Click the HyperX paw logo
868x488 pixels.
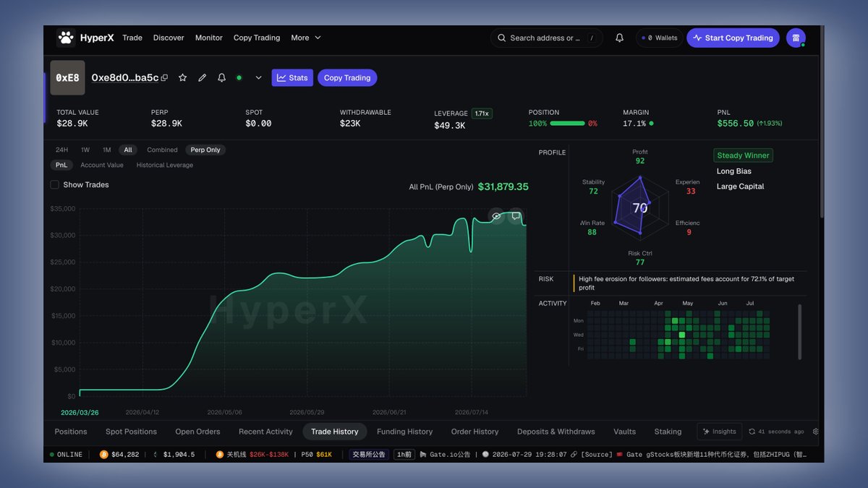coord(66,38)
